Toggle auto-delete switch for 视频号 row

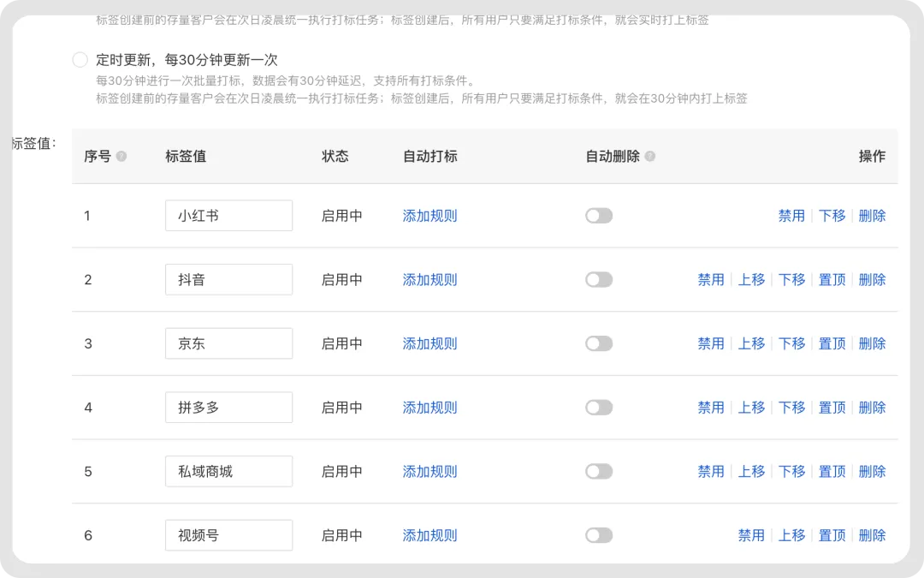pos(599,535)
